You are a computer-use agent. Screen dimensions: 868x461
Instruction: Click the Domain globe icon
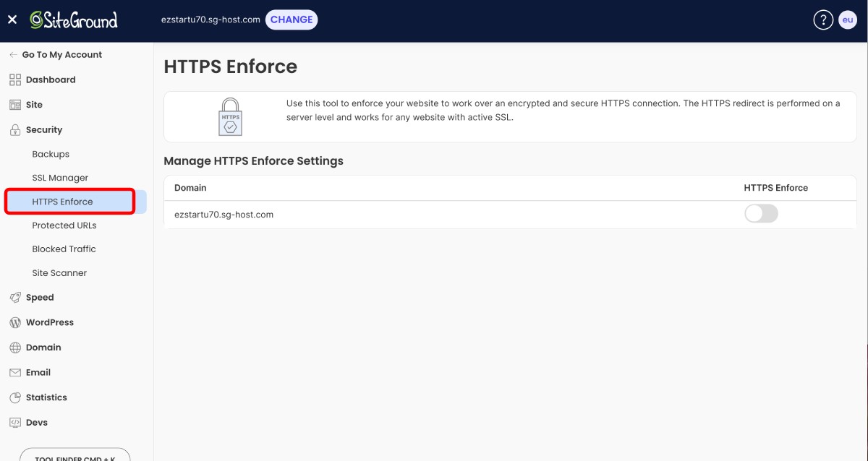(x=14, y=347)
